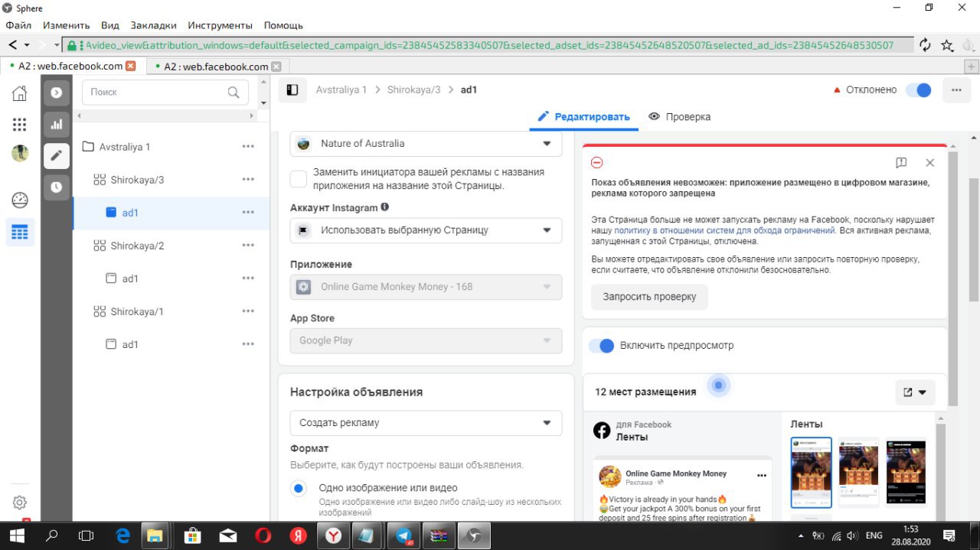Open the политику в отношении систем для обхода ограничений link

pyautogui.click(x=724, y=230)
